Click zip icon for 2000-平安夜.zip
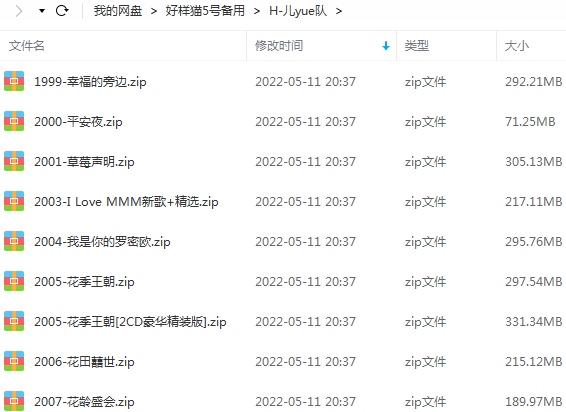 pos(14,121)
